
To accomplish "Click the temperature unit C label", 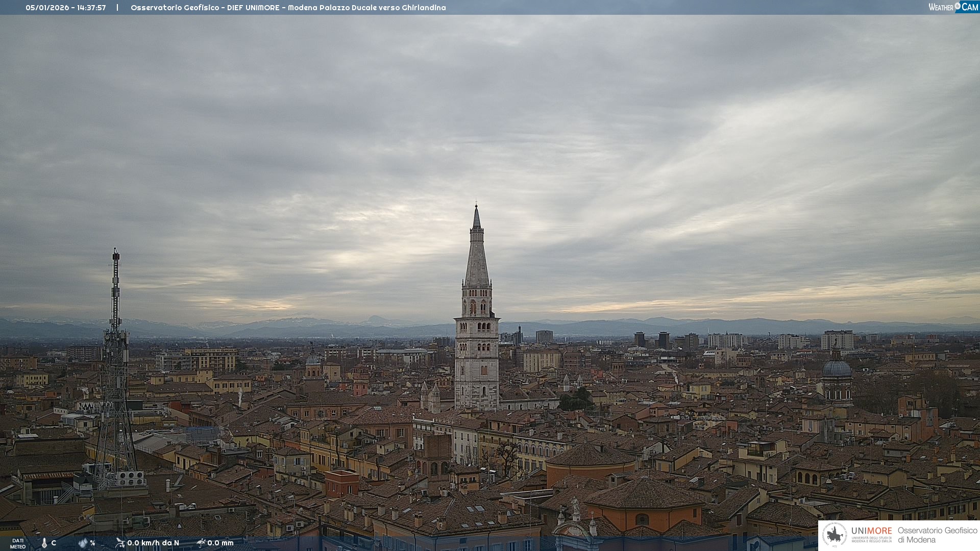I will coord(54,543).
